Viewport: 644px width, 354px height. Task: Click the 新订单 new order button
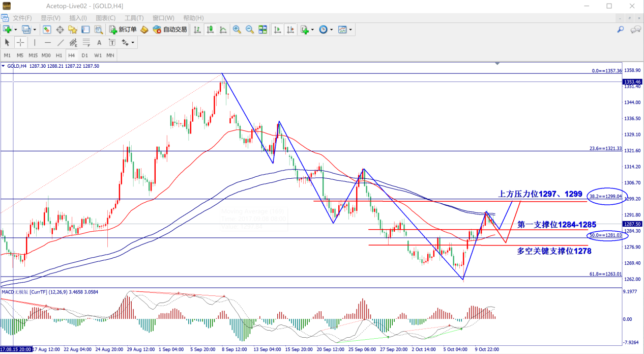pyautogui.click(x=123, y=30)
